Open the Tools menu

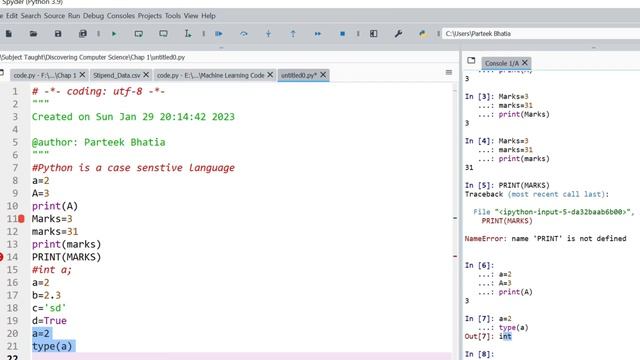point(173,16)
